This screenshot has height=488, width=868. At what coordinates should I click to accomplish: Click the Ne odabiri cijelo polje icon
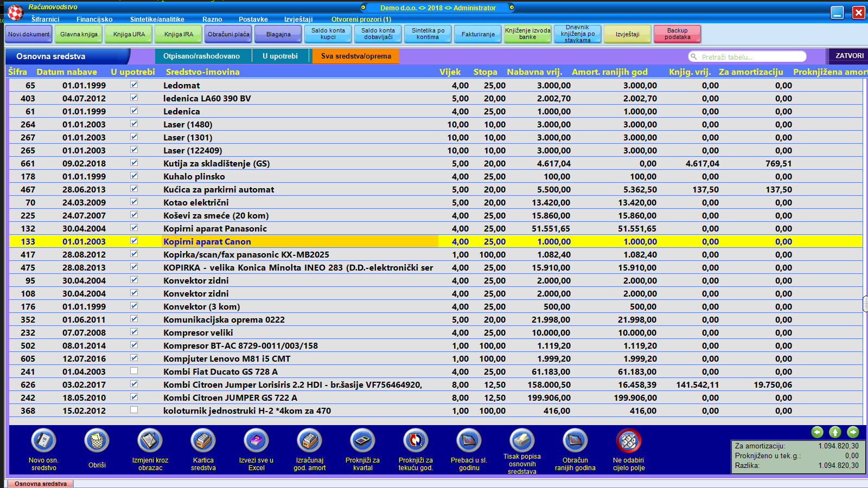pyautogui.click(x=629, y=441)
